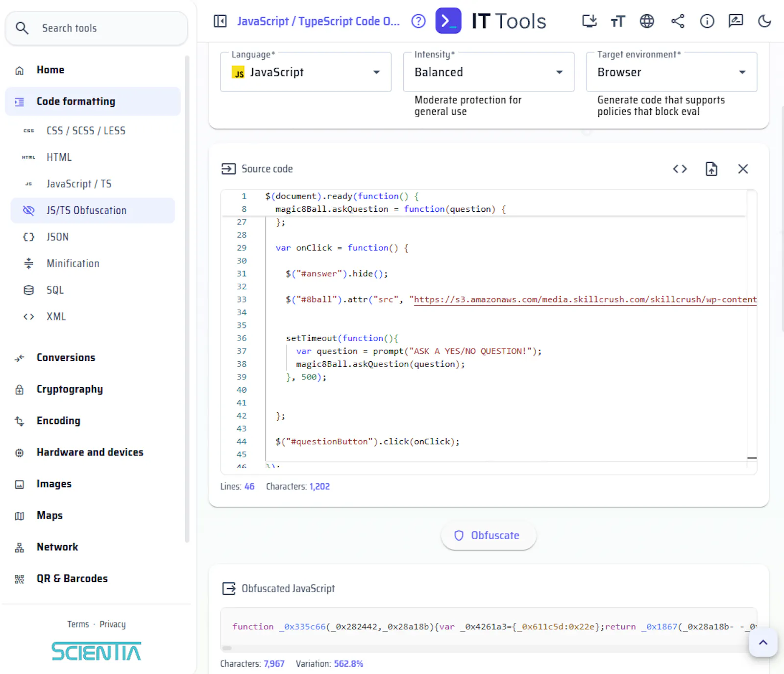The height and width of the screenshot is (674, 784).
Task: Clear source code with X icon
Action: coord(743,169)
